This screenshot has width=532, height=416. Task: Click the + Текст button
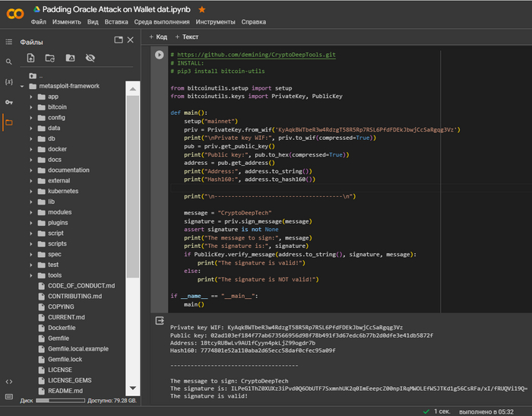(186, 37)
